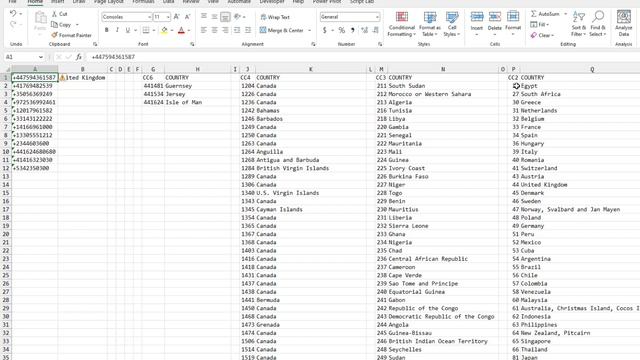Image resolution: width=640 pixels, height=360 pixels.
Task: Click the cell reading Isle of Man
Action: (x=198, y=102)
